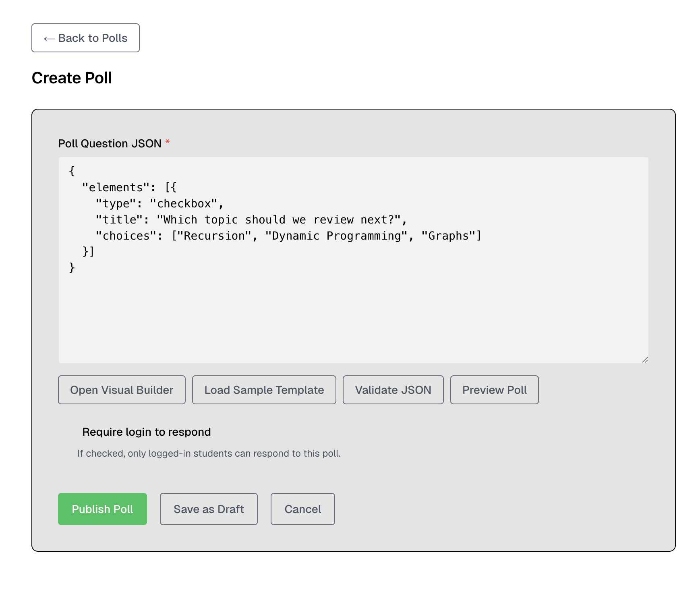Preview the poll
Screen dimensions: 700x596
[x=494, y=389]
